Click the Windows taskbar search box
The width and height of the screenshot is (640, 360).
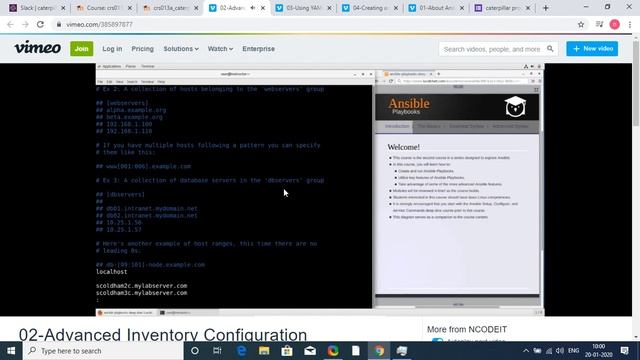(x=103, y=351)
